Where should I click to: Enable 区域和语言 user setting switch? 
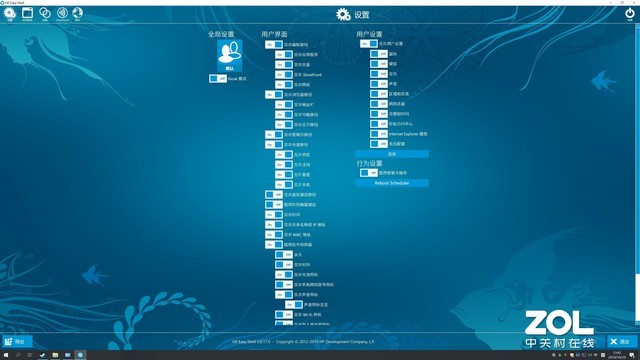379,94
